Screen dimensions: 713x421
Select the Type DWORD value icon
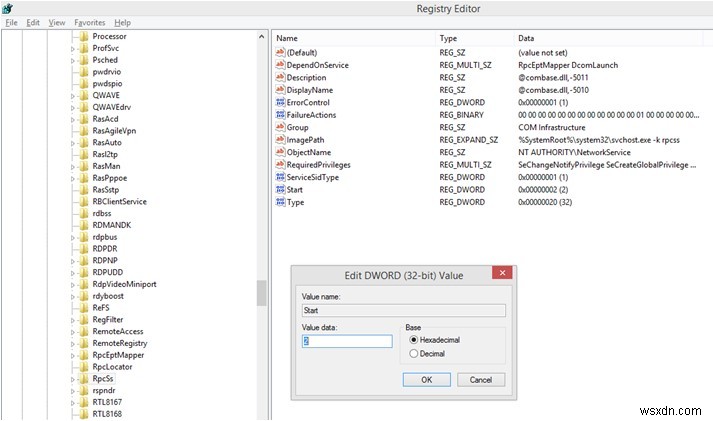click(x=280, y=202)
